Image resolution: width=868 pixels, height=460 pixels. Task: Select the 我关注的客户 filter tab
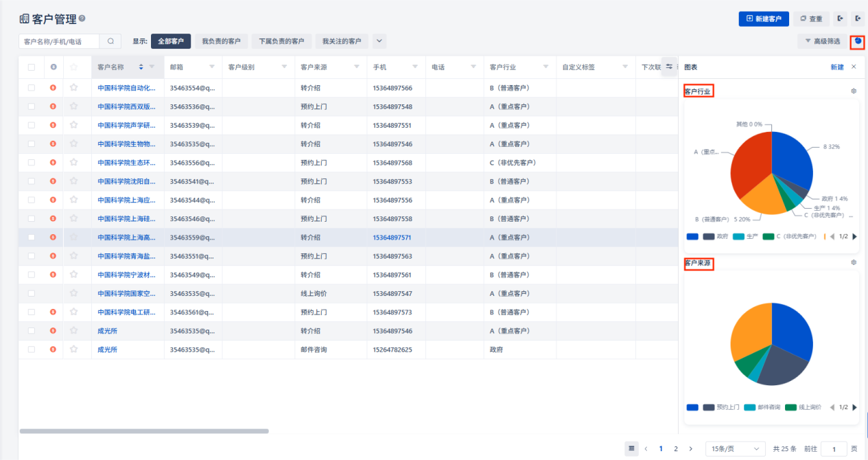click(342, 41)
